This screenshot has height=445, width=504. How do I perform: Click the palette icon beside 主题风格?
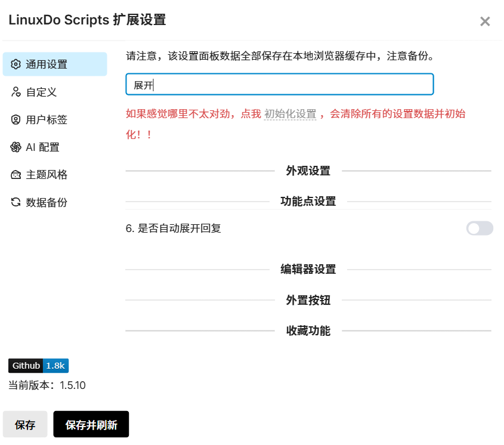[16, 175]
